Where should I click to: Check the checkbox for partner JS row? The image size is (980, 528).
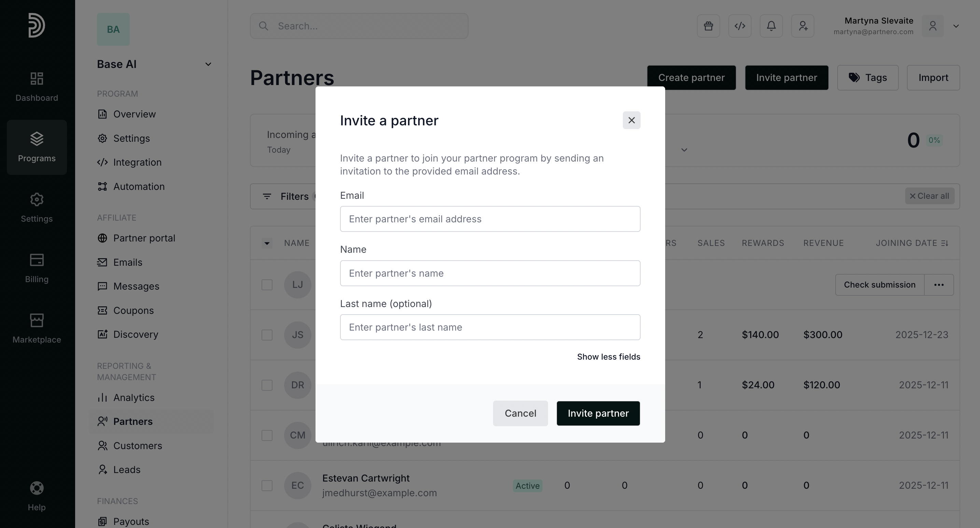coord(267,335)
